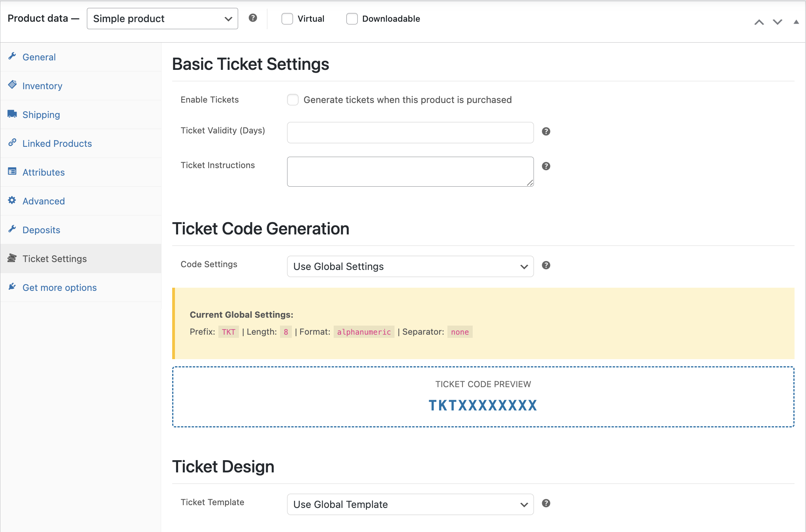Image resolution: width=806 pixels, height=532 pixels.
Task: Click the help icon next to Ticket Instructions
Action: [x=546, y=166]
